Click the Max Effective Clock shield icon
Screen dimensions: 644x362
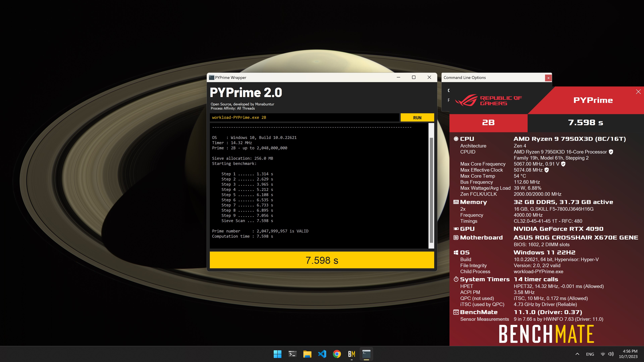(x=547, y=170)
